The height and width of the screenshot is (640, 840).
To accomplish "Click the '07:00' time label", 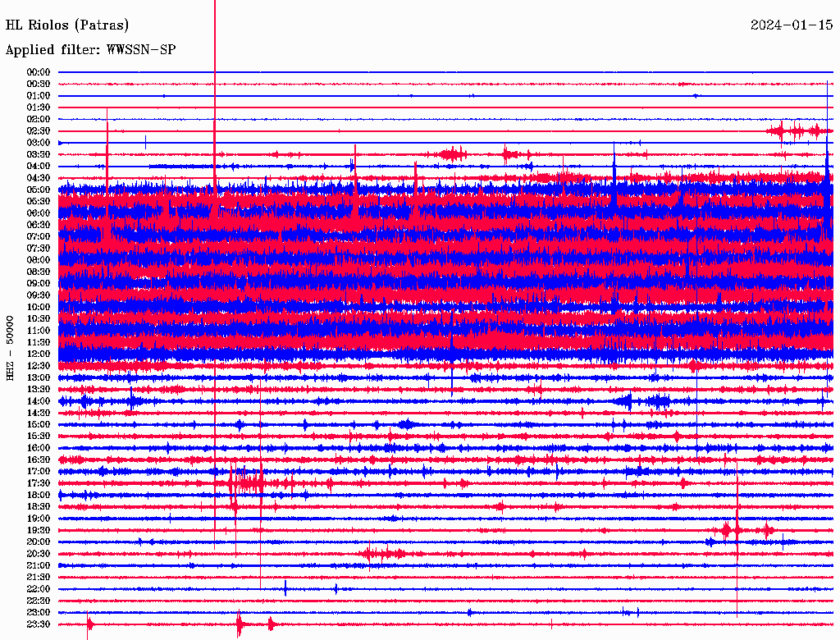I will tap(39, 237).
